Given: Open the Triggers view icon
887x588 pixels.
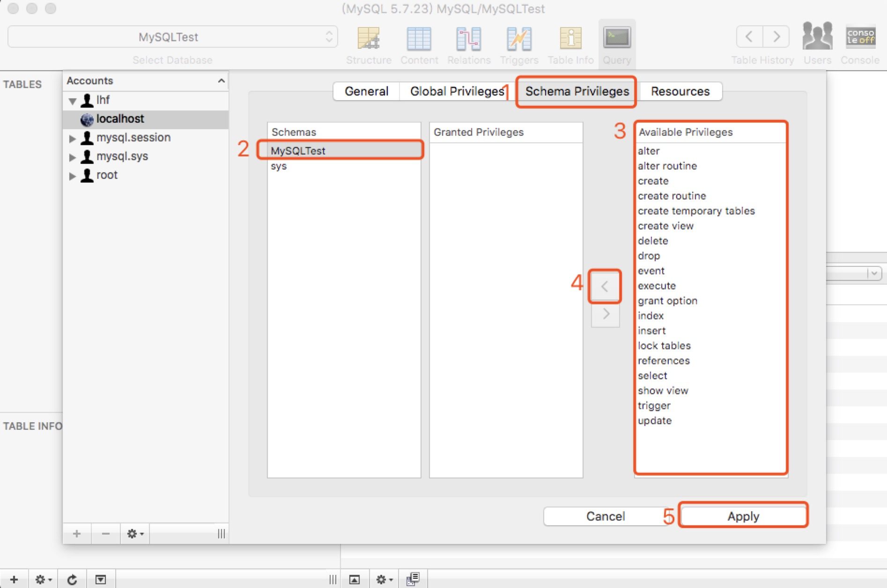Looking at the screenshot, I should [519, 39].
